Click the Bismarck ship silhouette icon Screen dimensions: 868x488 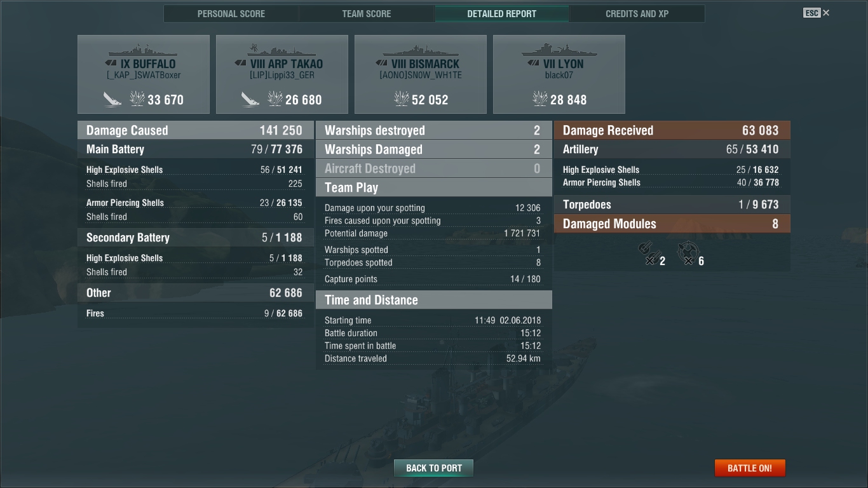pyautogui.click(x=421, y=51)
